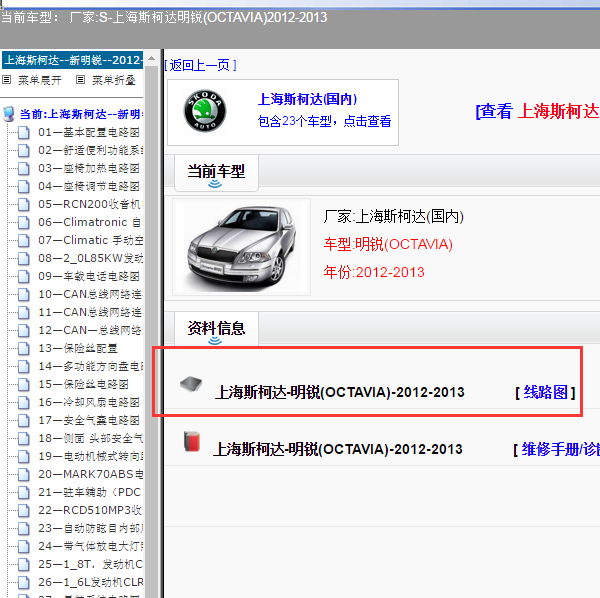Image resolution: width=600 pixels, height=598 pixels.
Task: Click 厂家:上海斯柯达(国内) text
Action: 393,217
